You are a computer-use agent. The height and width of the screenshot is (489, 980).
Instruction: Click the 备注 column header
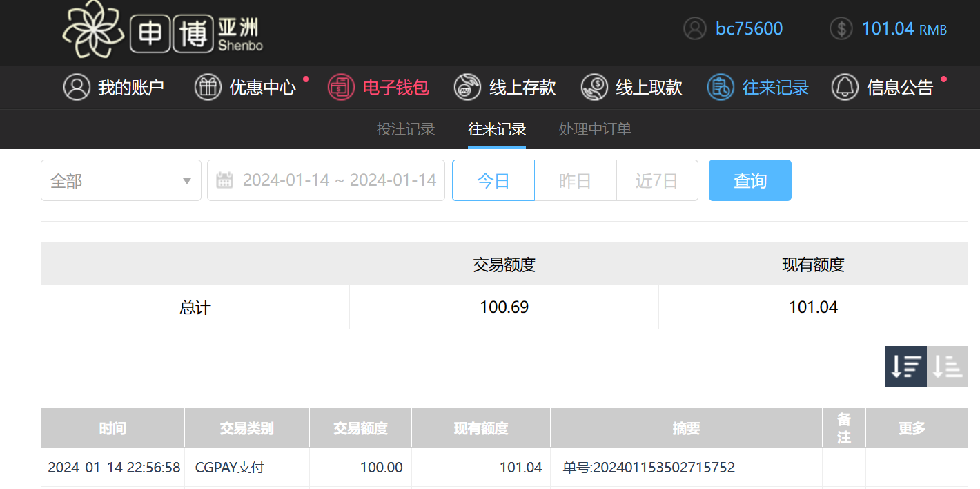click(844, 428)
